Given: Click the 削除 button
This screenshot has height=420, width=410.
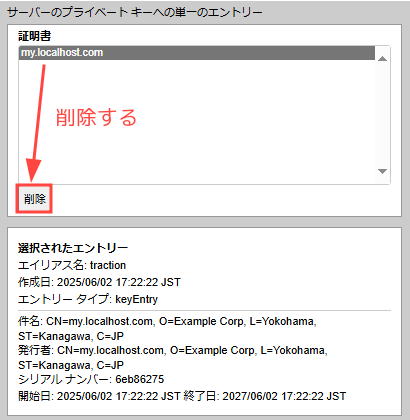Looking at the screenshot, I should pos(34,199).
